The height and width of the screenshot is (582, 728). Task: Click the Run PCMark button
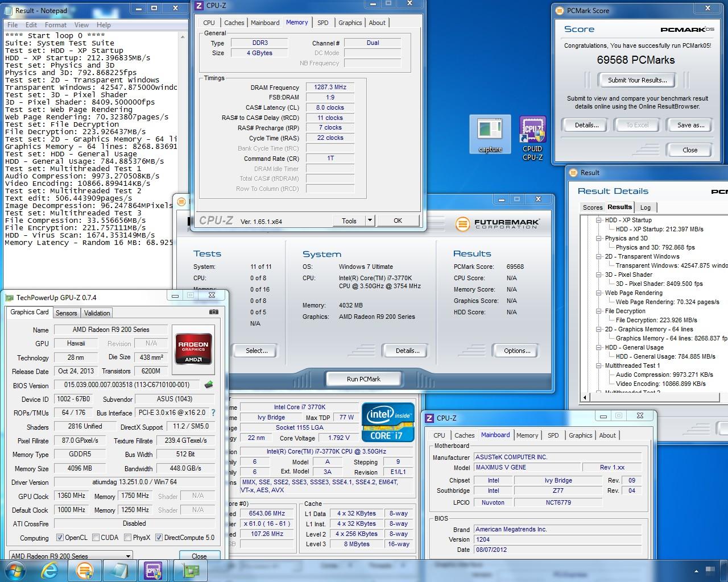[363, 379]
